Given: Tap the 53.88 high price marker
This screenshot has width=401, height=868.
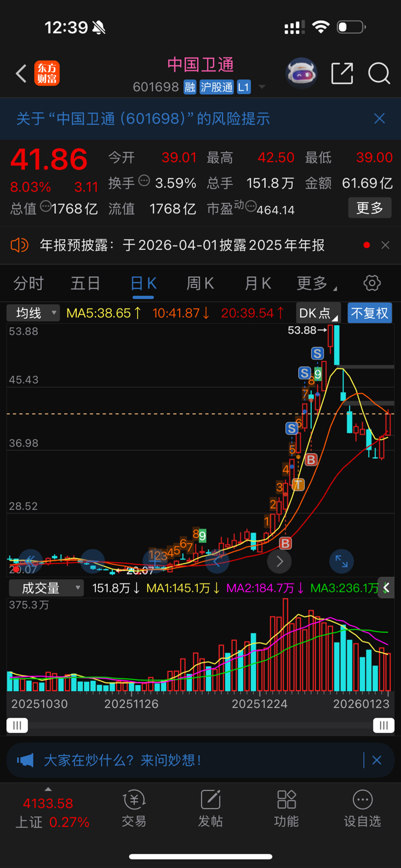Looking at the screenshot, I should click(307, 330).
